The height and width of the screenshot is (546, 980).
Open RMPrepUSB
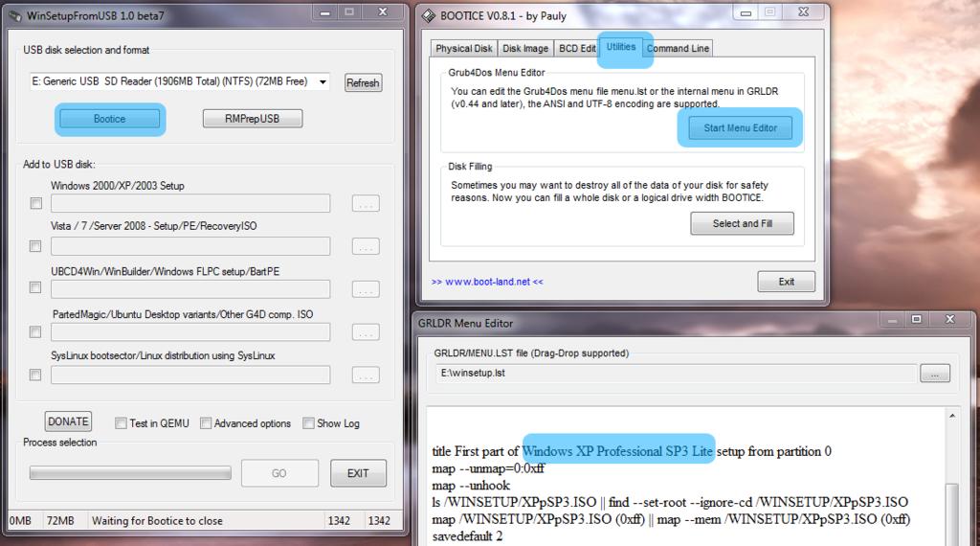pyautogui.click(x=253, y=119)
